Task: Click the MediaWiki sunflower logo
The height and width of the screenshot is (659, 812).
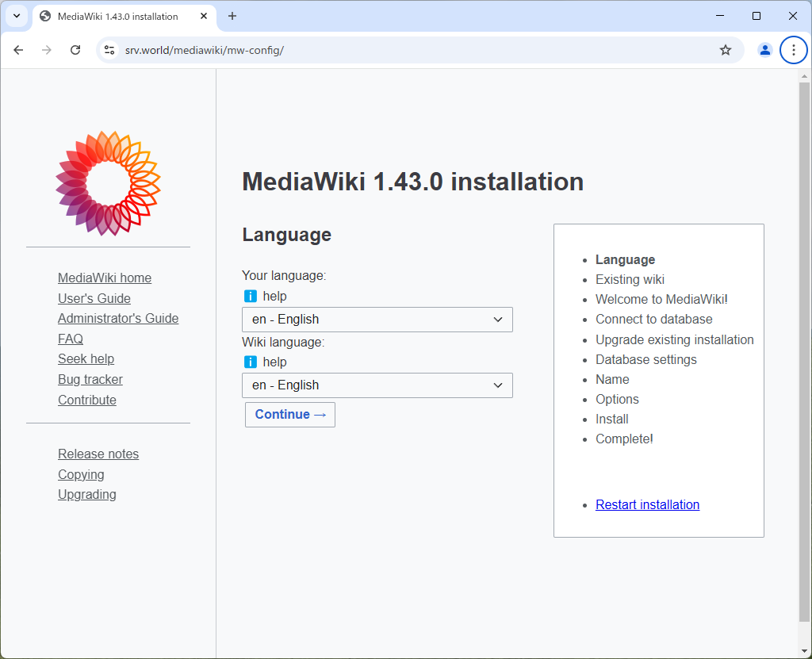Action: click(108, 183)
